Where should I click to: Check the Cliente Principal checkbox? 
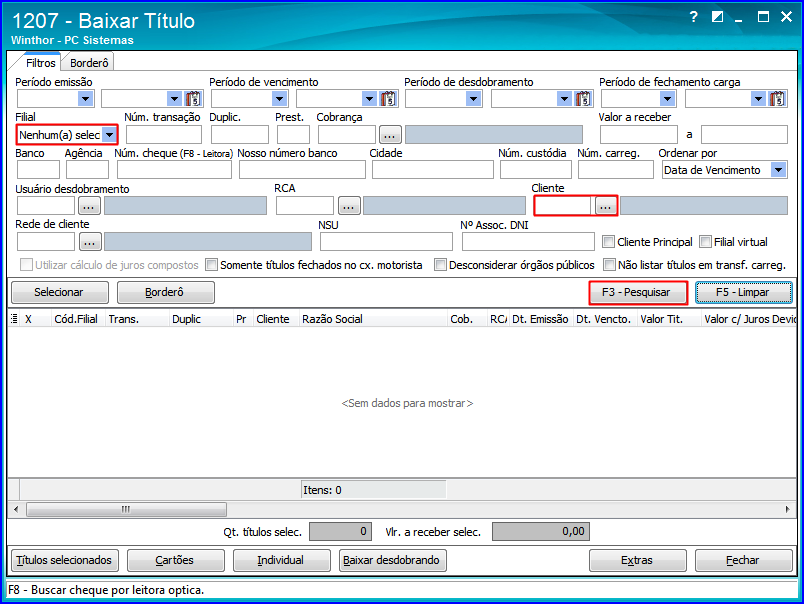[608, 241]
